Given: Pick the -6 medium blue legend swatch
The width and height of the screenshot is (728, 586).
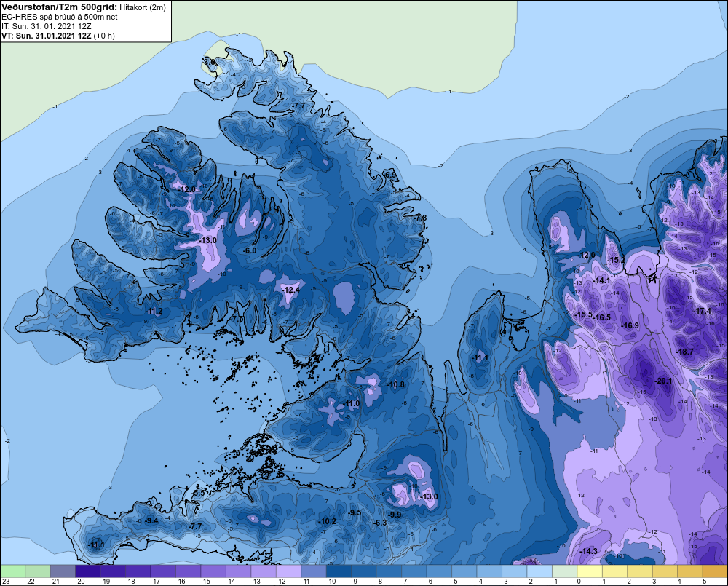Looking at the screenshot, I should (x=439, y=571).
